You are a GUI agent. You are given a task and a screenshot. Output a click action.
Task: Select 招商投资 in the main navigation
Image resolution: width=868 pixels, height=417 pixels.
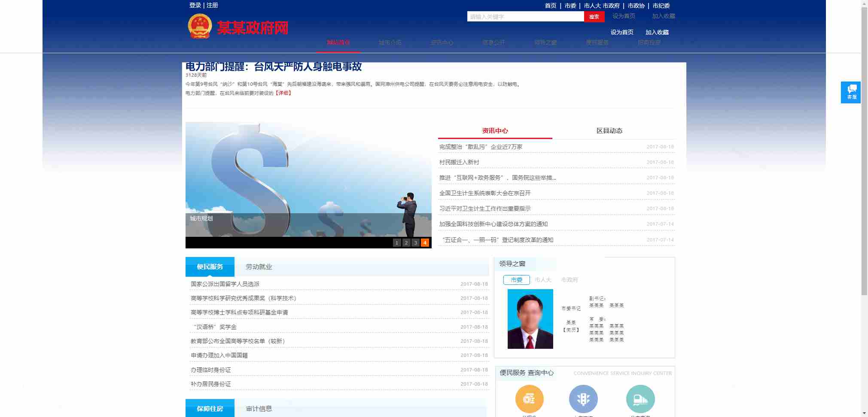tap(649, 42)
